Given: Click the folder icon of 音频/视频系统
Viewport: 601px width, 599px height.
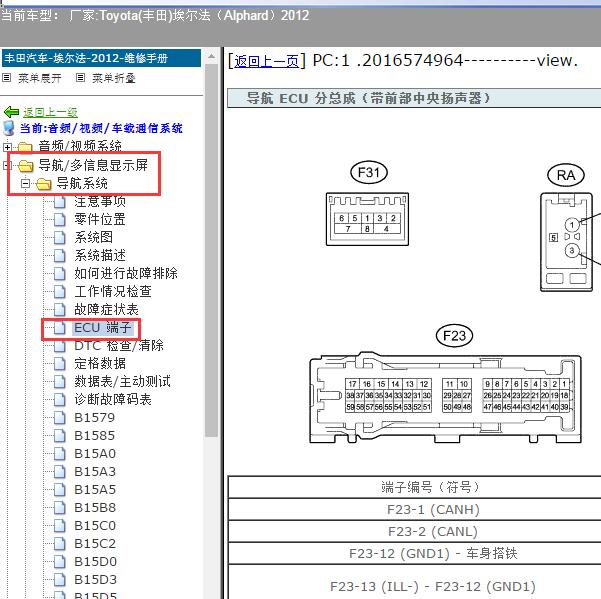Looking at the screenshot, I should point(25,147).
